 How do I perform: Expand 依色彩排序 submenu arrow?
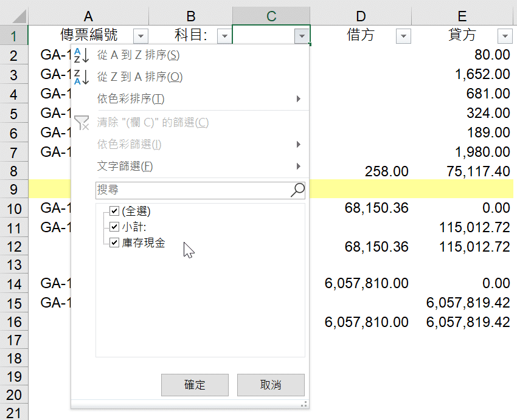[x=299, y=99]
